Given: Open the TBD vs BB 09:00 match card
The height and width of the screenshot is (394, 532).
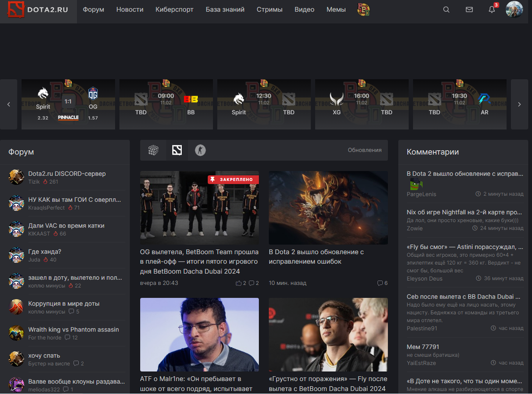Looking at the screenshot, I should click(x=166, y=104).
